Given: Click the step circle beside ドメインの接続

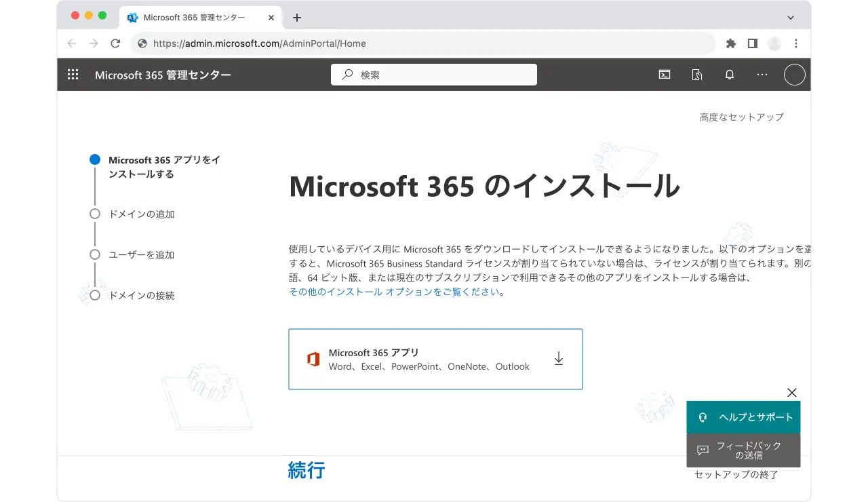Looking at the screenshot, I should [95, 295].
